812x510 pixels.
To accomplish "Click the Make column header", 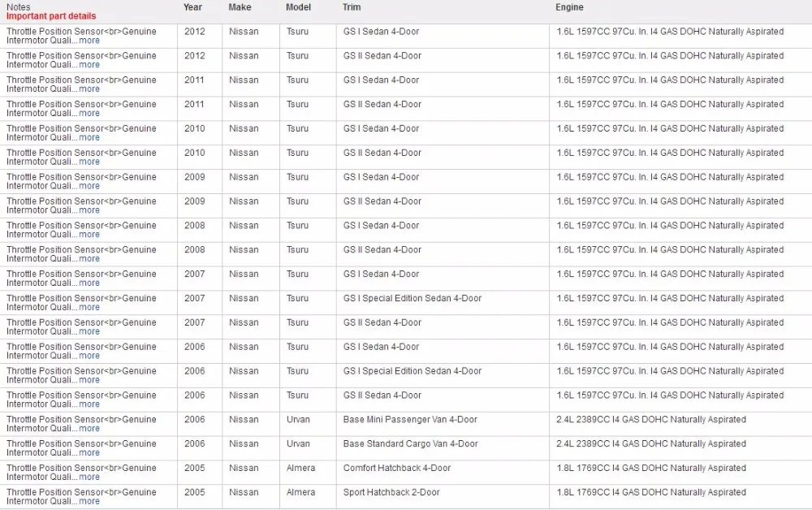I will [240, 7].
